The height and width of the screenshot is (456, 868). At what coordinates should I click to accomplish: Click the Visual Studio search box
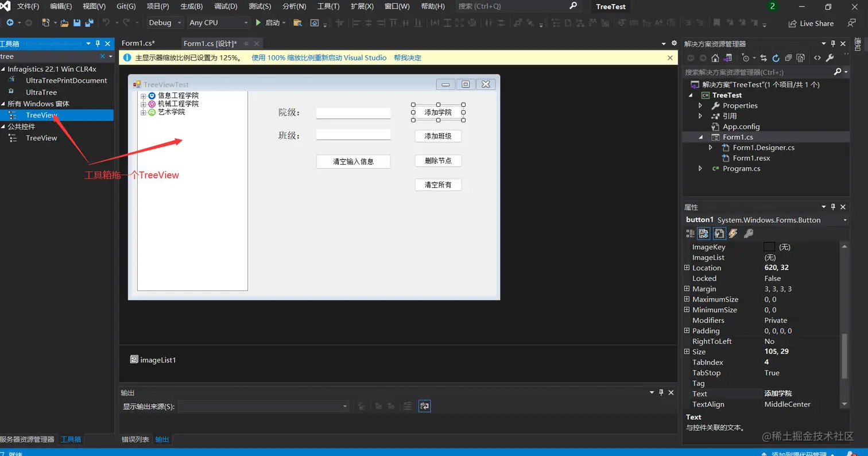518,6
